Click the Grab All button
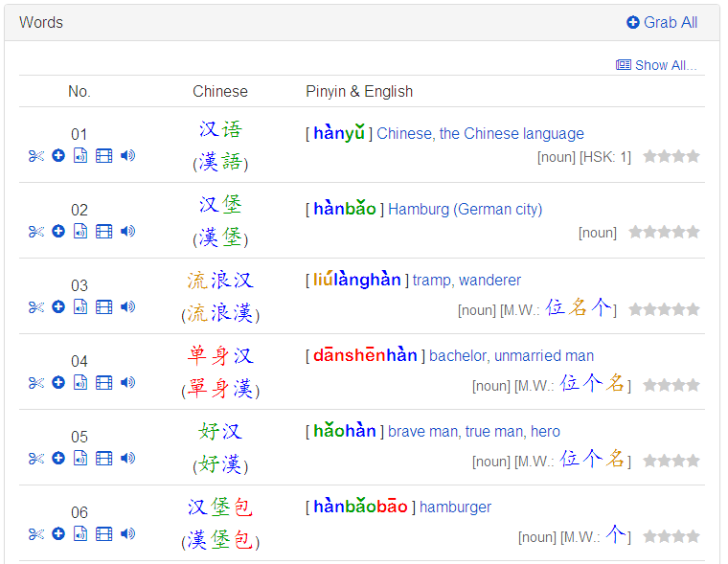Image resolution: width=728 pixels, height=564 pixels. click(662, 22)
